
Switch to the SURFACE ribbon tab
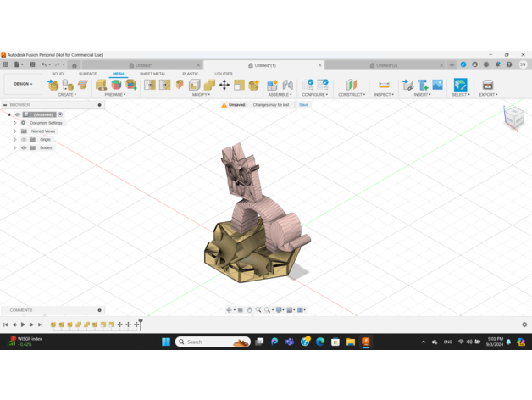(88, 74)
